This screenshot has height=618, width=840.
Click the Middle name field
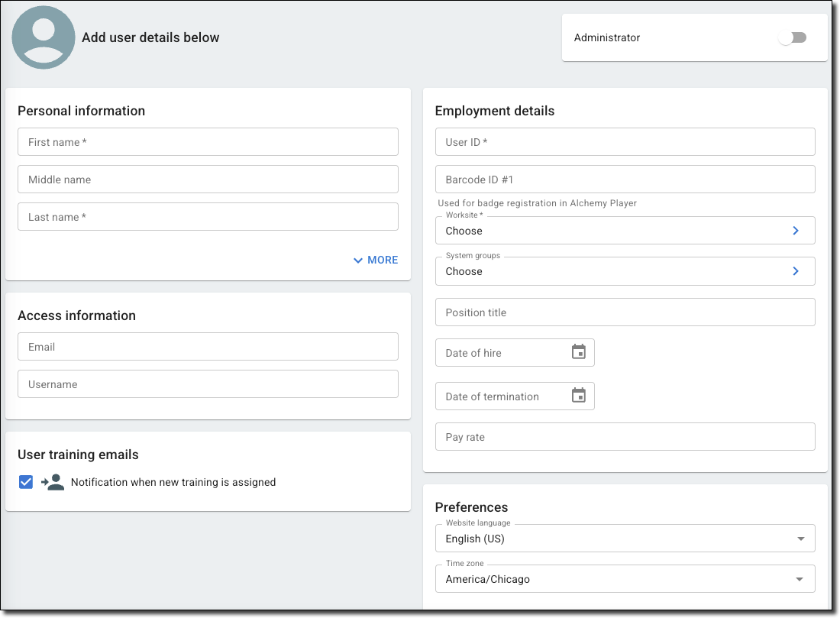(x=208, y=180)
